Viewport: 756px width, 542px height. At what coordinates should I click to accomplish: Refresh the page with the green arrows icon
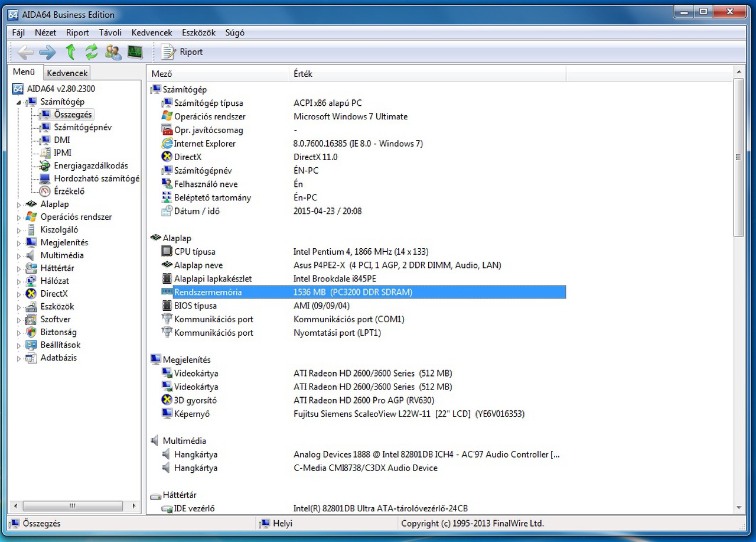point(92,52)
